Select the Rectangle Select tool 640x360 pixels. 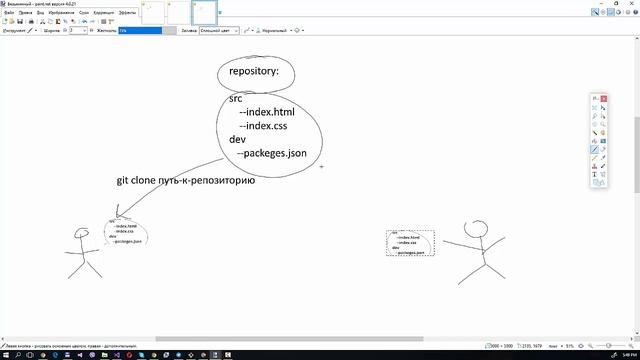point(595,108)
